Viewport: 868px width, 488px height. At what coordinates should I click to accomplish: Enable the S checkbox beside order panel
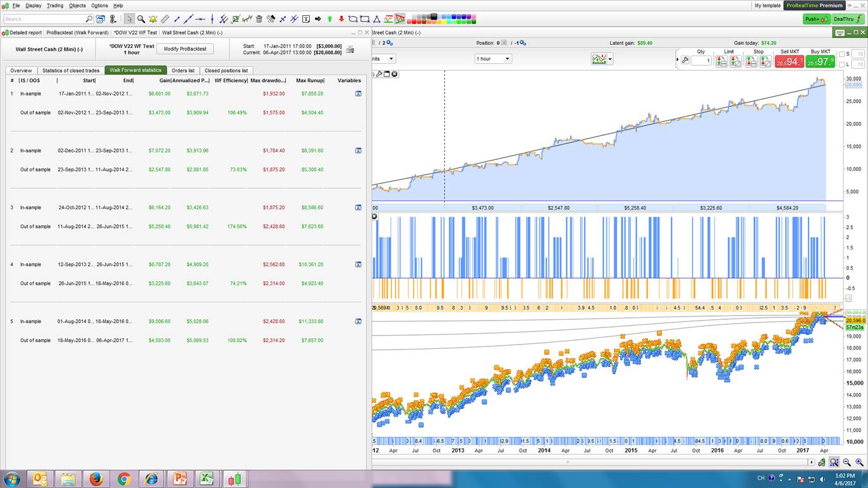841,54
